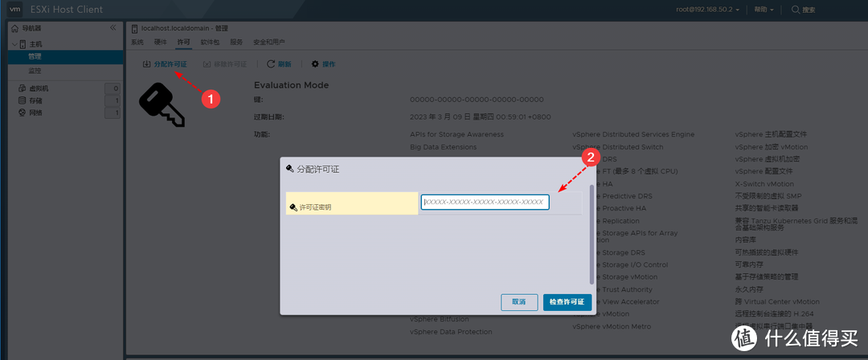The width and height of the screenshot is (868, 360).
Task: Click the key icon beside 许可证密钥
Action: [x=293, y=207]
